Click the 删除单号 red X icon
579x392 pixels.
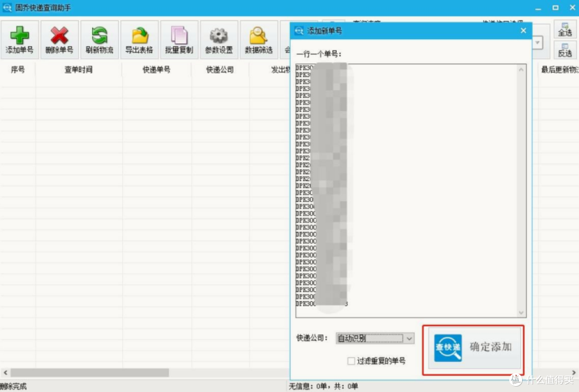[x=60, y=40]
